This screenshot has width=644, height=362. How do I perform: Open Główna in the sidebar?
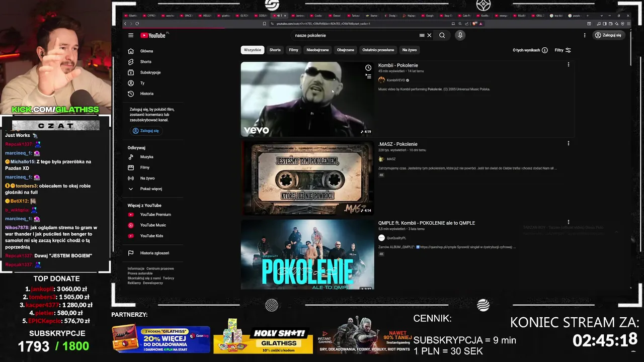tap(146, 51)
